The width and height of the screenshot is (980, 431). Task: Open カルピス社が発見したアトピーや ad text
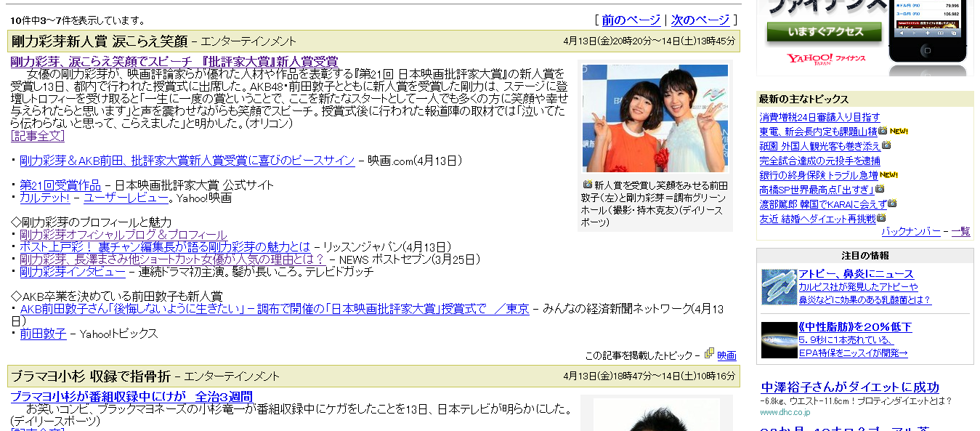click(858, 287)
